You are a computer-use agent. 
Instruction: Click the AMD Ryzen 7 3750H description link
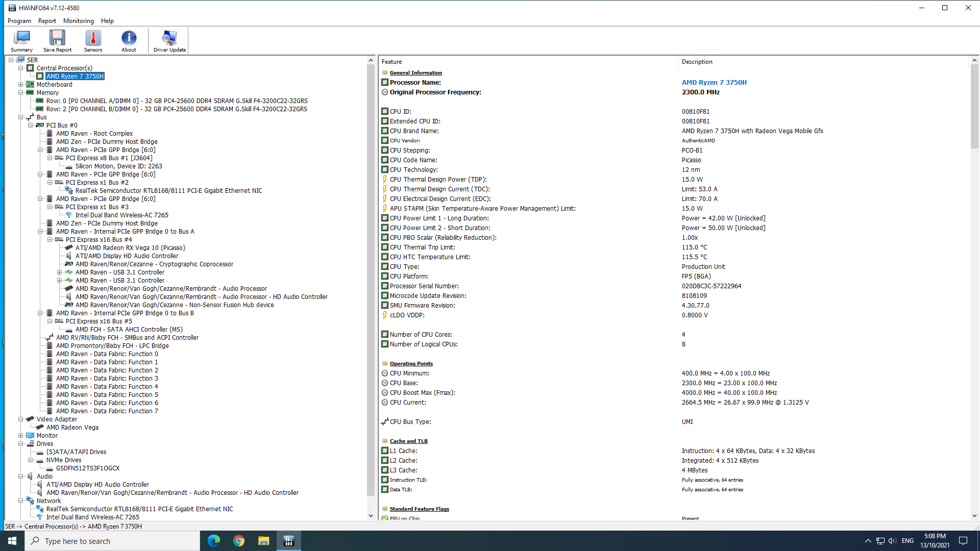click(714, 83)
